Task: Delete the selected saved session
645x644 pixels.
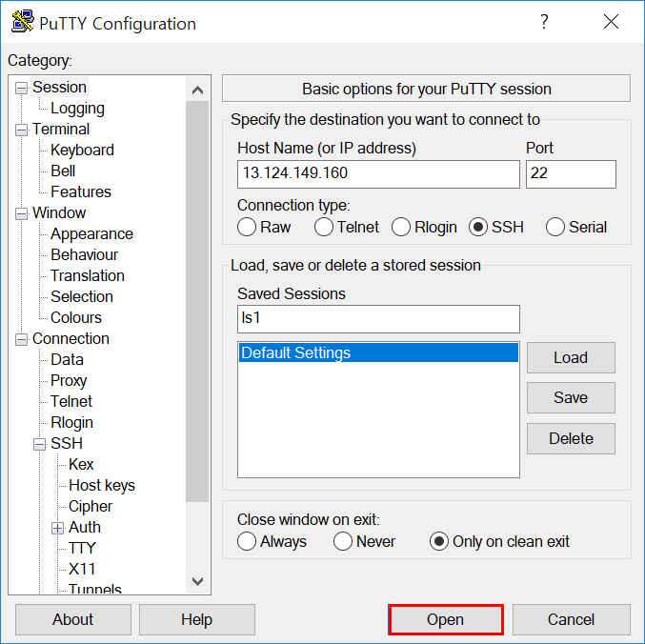Action: tap(571, 439)
